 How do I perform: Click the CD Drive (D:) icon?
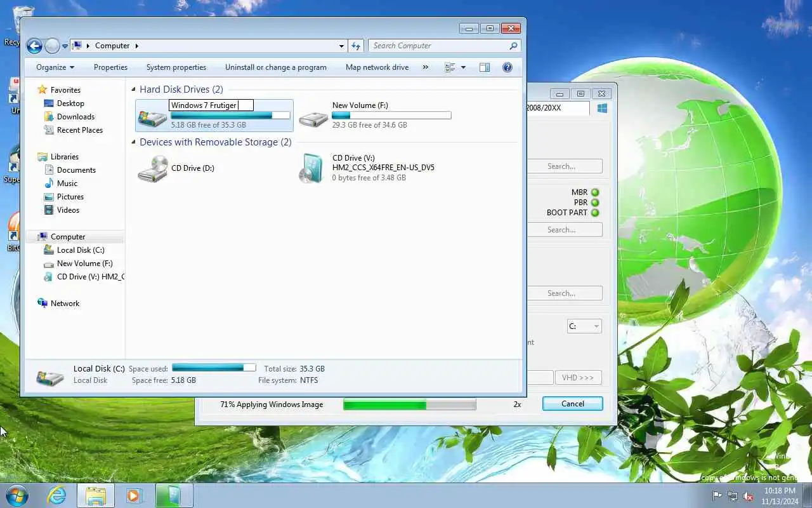[x=152, y=169]
